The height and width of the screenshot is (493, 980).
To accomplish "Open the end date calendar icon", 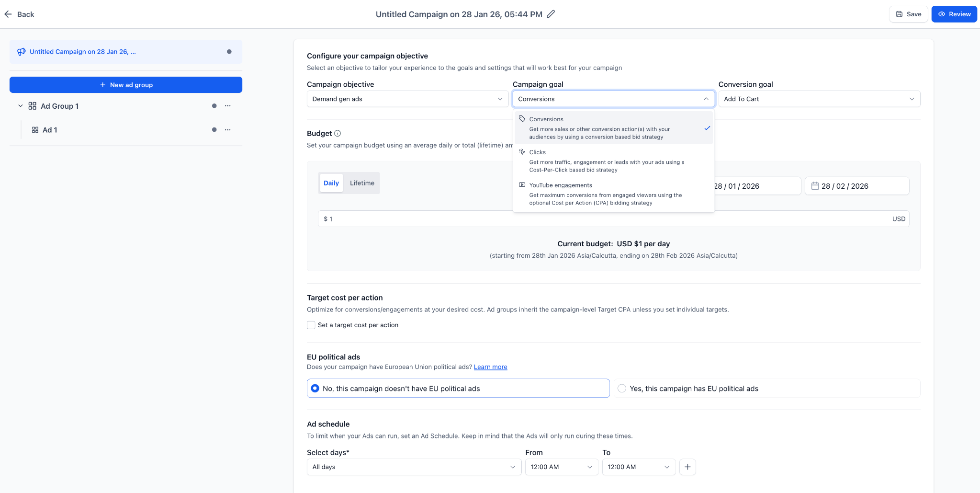I will point(815,186).
